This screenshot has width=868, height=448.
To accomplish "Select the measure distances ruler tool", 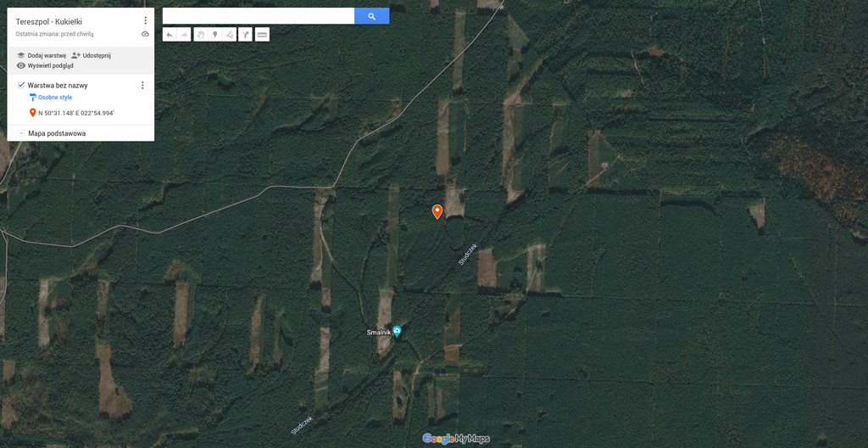I will 263,35.
